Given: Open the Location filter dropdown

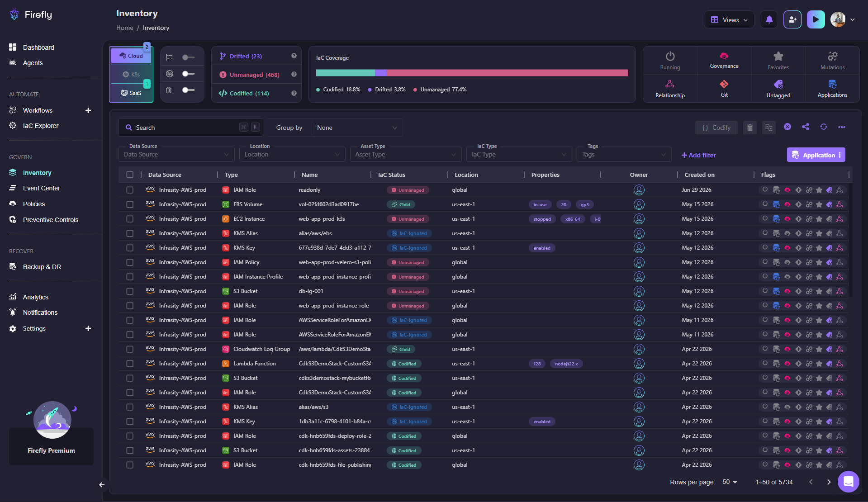Looking at the screenshot, I should [292, 154].
